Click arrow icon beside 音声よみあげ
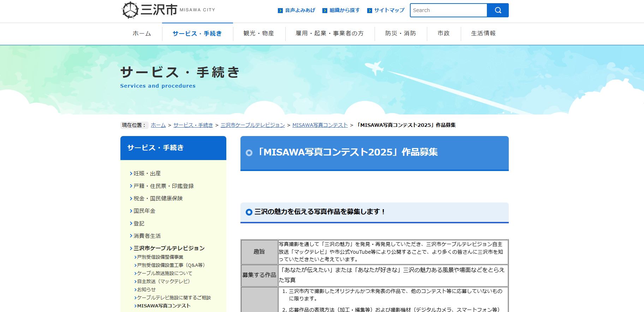This screenshot has width=644, height=312. pyautogui.click(x=280, y=11)
